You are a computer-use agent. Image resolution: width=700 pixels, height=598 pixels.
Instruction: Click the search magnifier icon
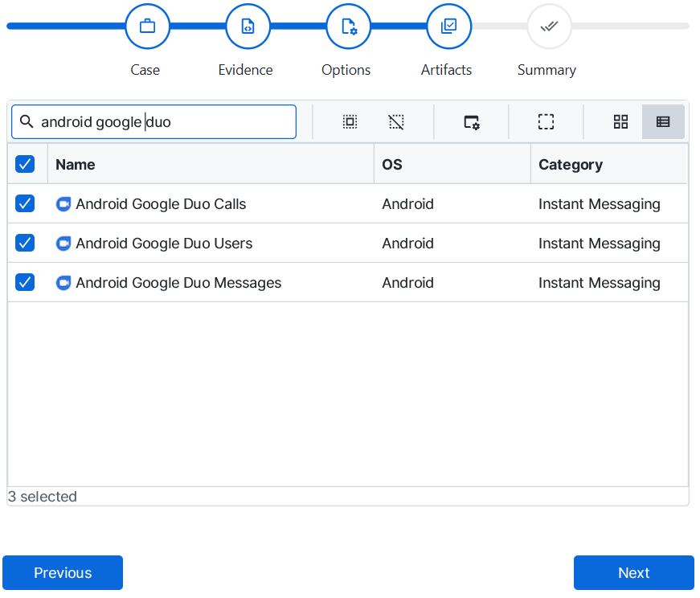coord(27,121)
